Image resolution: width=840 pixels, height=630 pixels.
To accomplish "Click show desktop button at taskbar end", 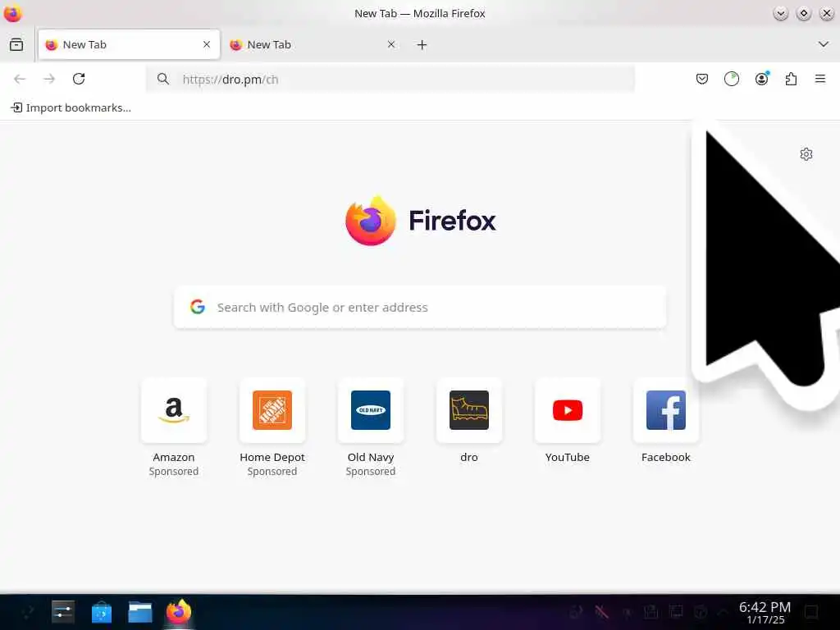I will pos(811,612).
